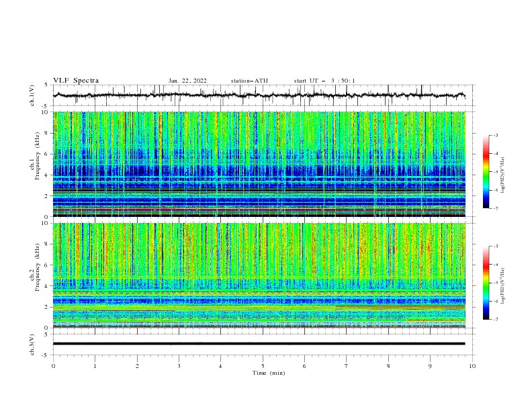Viewport: 532px width, 411px height.
Task: Click the time axis tick label "10"
Action: pos(472,366)
